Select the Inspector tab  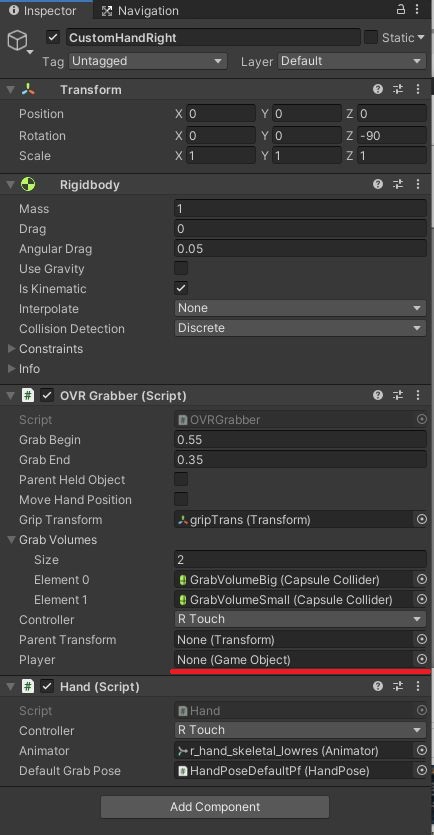coord(43,11)
